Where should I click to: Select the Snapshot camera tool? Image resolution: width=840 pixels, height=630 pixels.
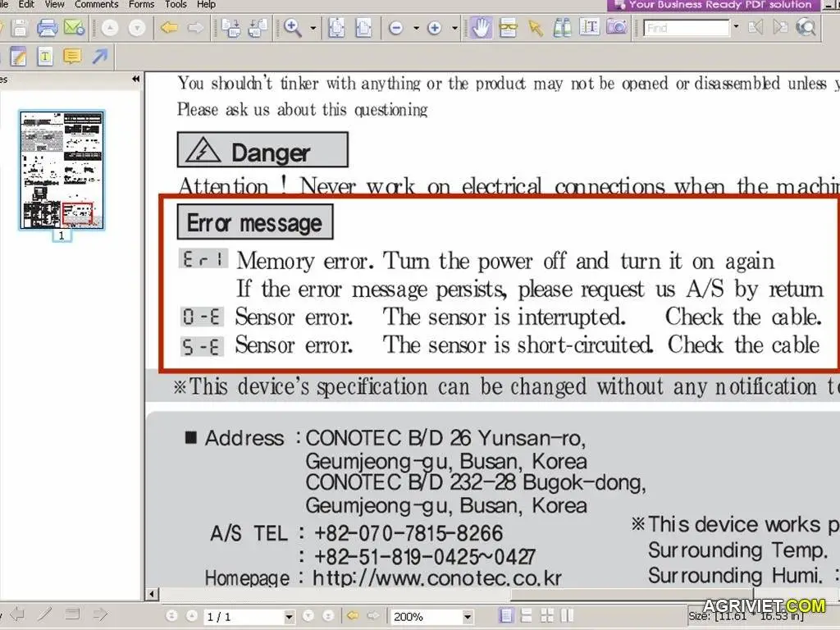[x=617, y=28]
